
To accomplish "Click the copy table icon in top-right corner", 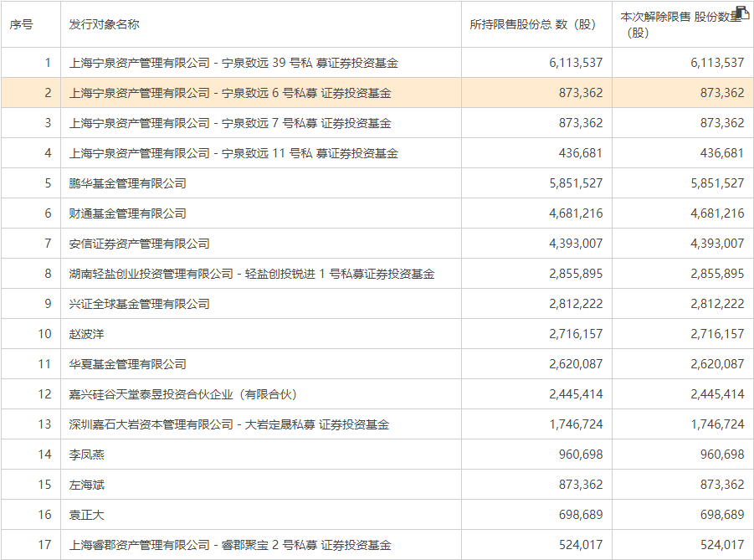I will click(x=741, y=13).
